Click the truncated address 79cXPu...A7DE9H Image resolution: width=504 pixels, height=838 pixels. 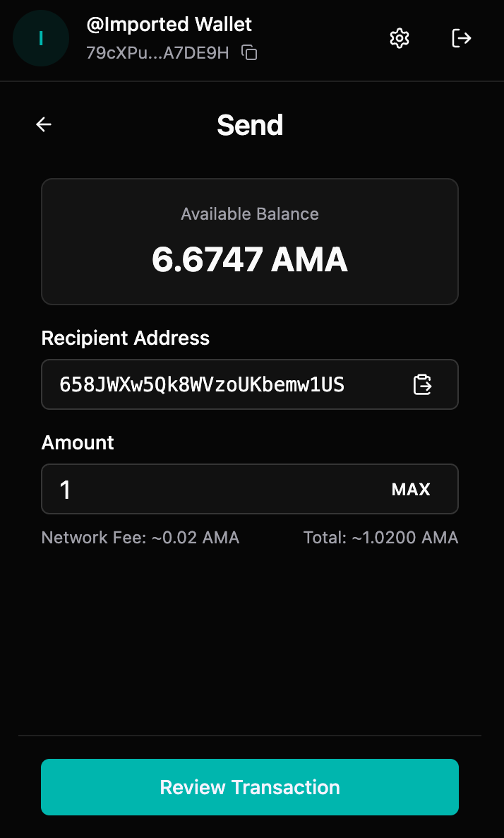coord(157,53)
